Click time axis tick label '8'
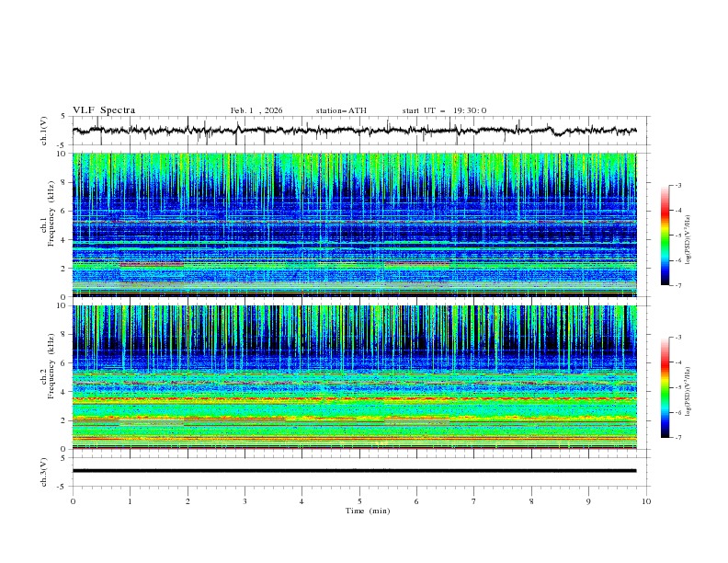Viewport: 728px width, 563px height. [x=531, y=501]
